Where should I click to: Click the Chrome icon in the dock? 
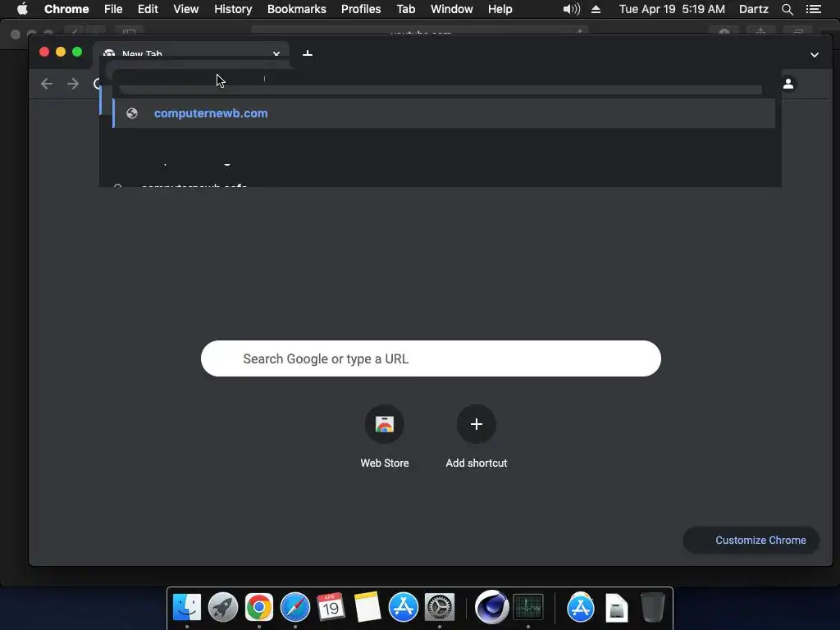pyautogui.click(x=259, y=608)
